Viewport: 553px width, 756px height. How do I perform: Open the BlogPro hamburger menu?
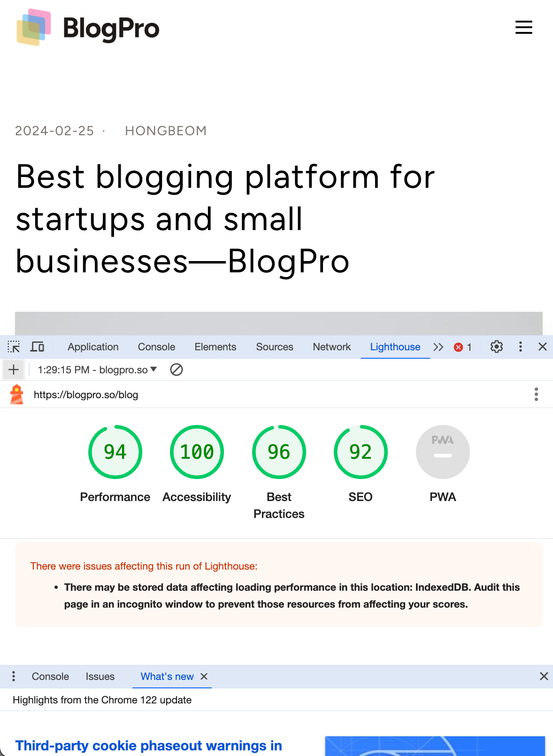pyautogui.click(x=523, y=27)
